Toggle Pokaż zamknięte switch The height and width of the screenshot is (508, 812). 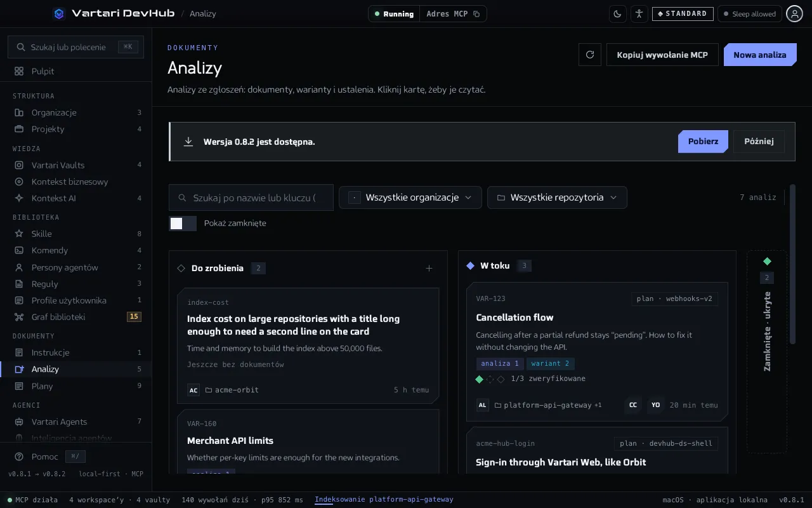tap(183, 223)
